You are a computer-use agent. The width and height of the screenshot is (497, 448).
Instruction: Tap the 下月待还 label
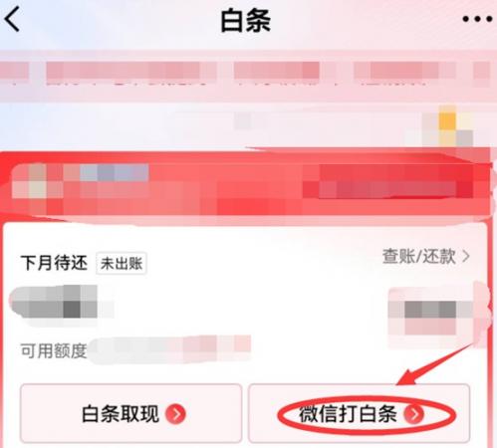pyautogui.click(x=54, y=263)
